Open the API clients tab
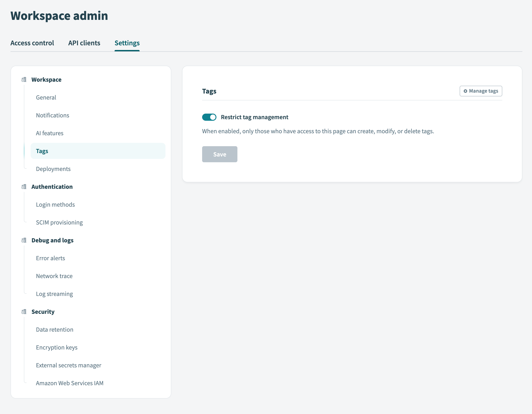 pyautogui.click(x=84, y=43)
